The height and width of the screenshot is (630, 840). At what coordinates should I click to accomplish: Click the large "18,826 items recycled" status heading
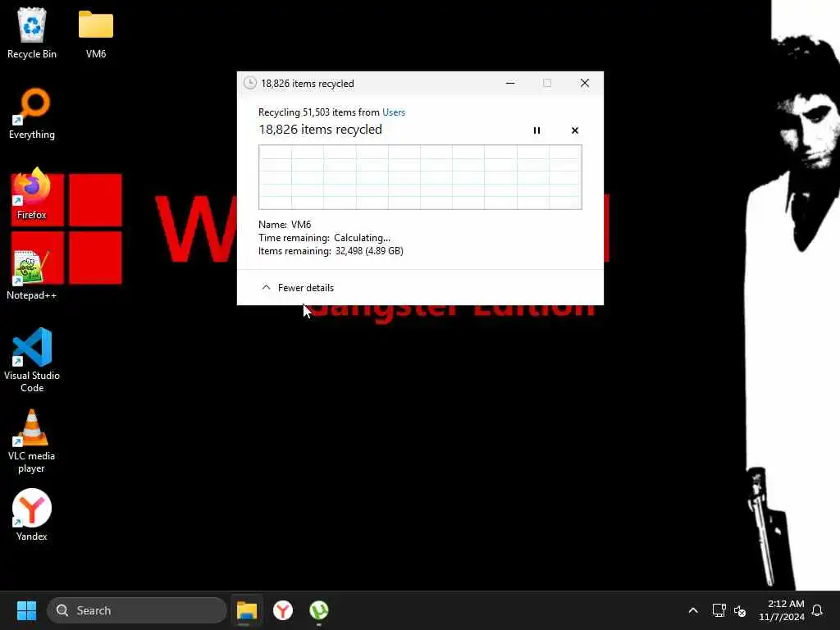tap(321, 129)
